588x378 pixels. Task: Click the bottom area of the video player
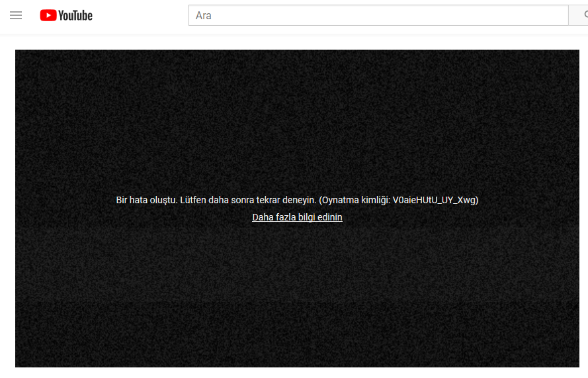[297, 331]
